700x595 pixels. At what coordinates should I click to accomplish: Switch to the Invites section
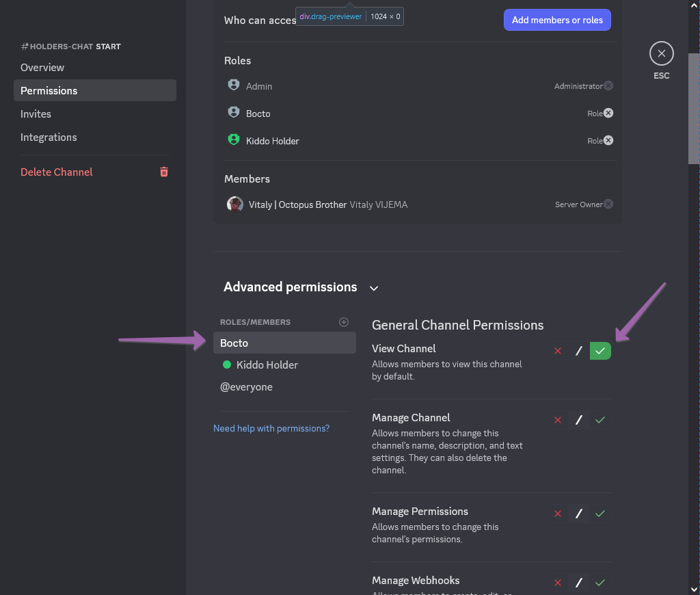click(36, 114)
